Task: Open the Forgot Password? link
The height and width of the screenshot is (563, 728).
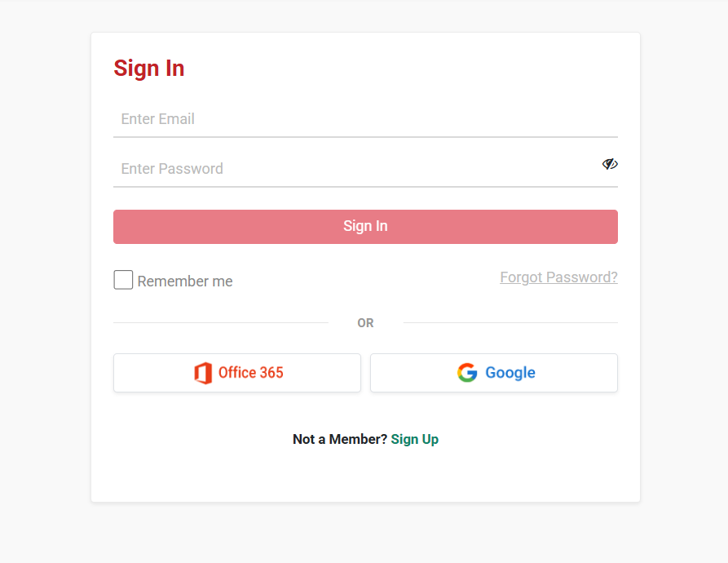Action: (x=558, y=277)
